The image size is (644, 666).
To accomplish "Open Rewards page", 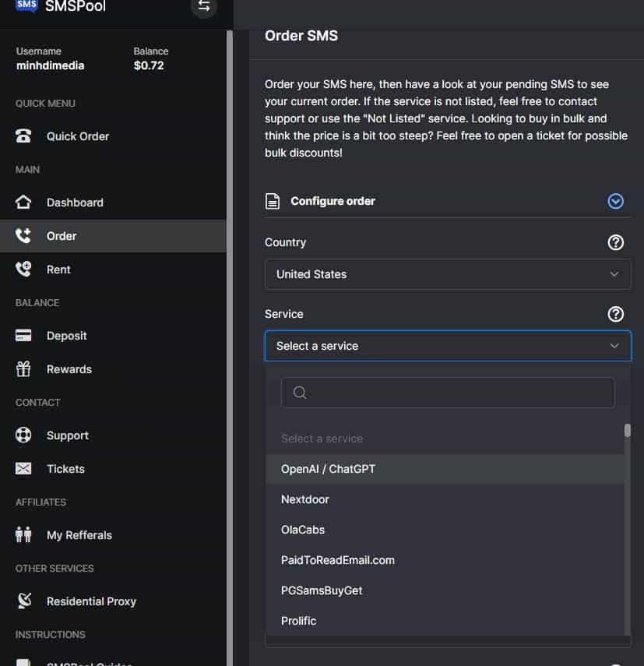I will (x=113, y=369).
